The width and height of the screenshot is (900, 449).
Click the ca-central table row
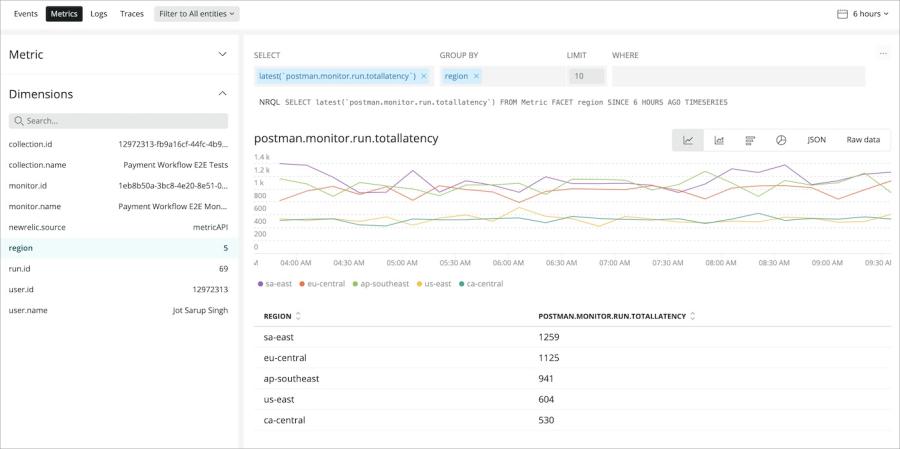pos(572,420)
